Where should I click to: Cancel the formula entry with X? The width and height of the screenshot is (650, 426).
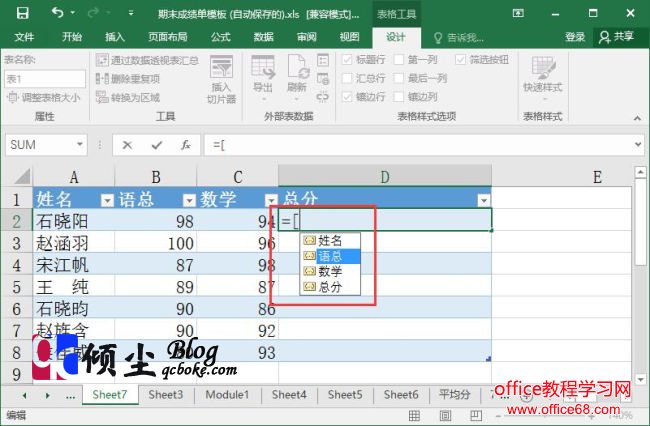(127, 145)
